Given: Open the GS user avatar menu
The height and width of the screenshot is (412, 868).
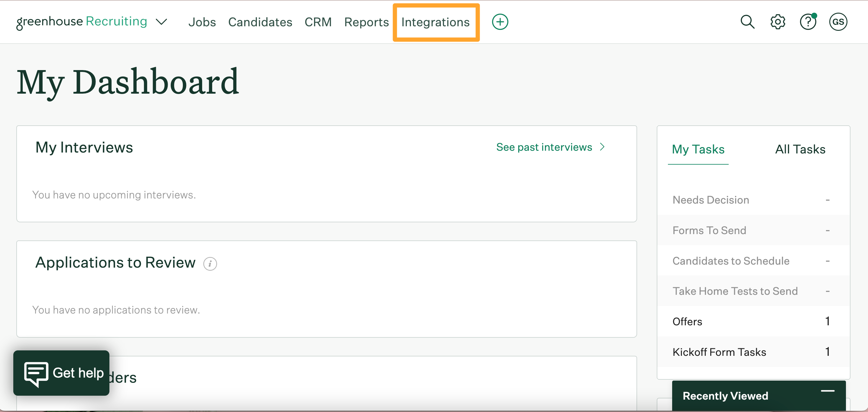Looking at the screenshot, I should (838, 21).
